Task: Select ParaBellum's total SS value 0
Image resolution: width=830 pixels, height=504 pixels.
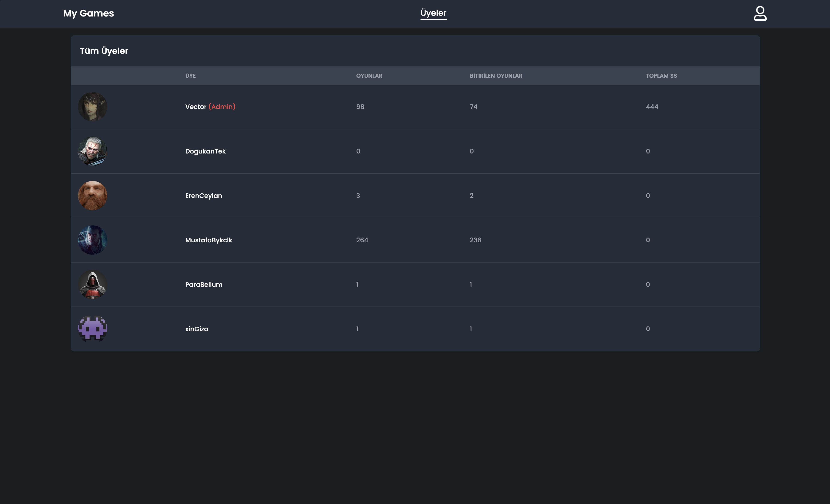Action: (x=648, y=285)
